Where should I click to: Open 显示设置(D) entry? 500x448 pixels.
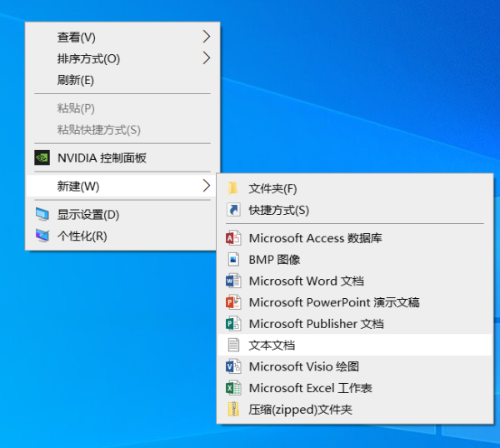point(122,215)
